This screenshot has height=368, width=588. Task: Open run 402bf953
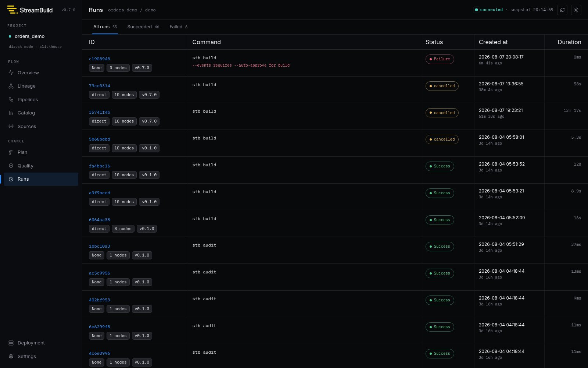pos(100,300)
